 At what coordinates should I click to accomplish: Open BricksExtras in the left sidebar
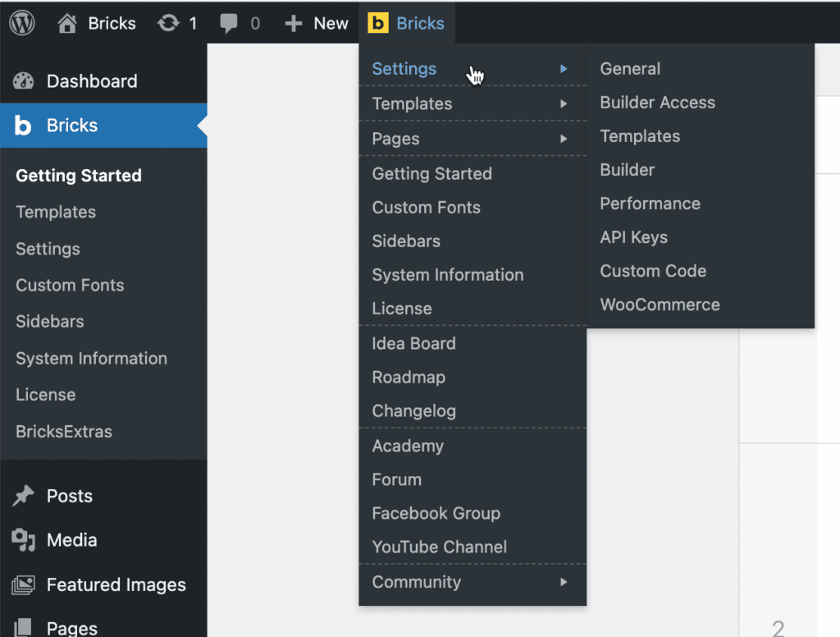click(64, 432)
